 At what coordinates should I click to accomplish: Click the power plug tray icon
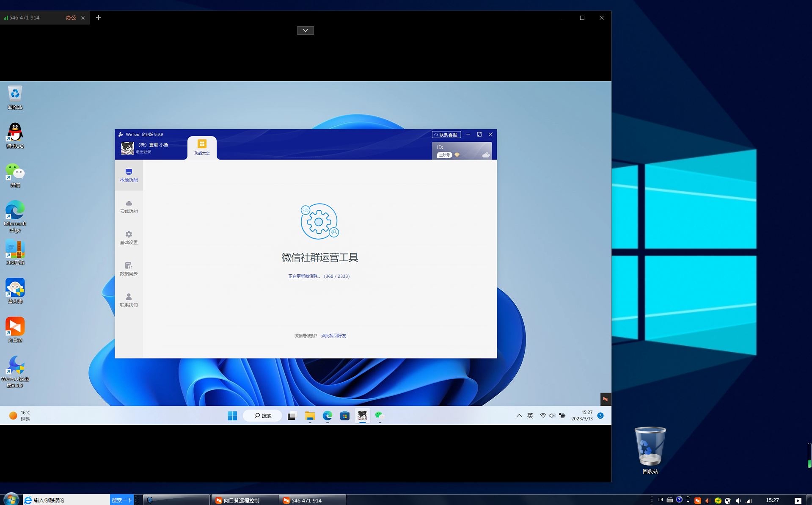tap(728, 500)
